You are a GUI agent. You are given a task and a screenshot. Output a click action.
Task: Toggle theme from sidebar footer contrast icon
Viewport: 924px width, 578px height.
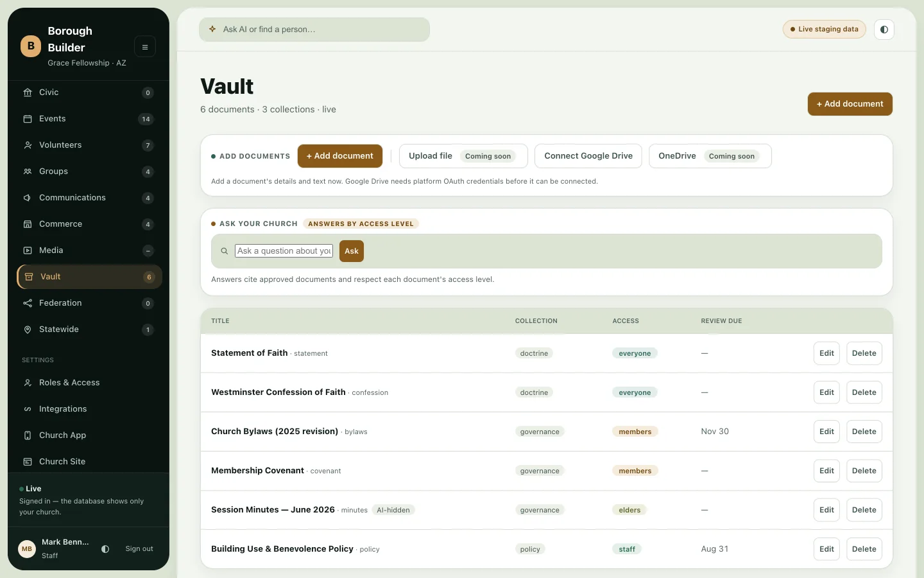click(x=105, y=549)
